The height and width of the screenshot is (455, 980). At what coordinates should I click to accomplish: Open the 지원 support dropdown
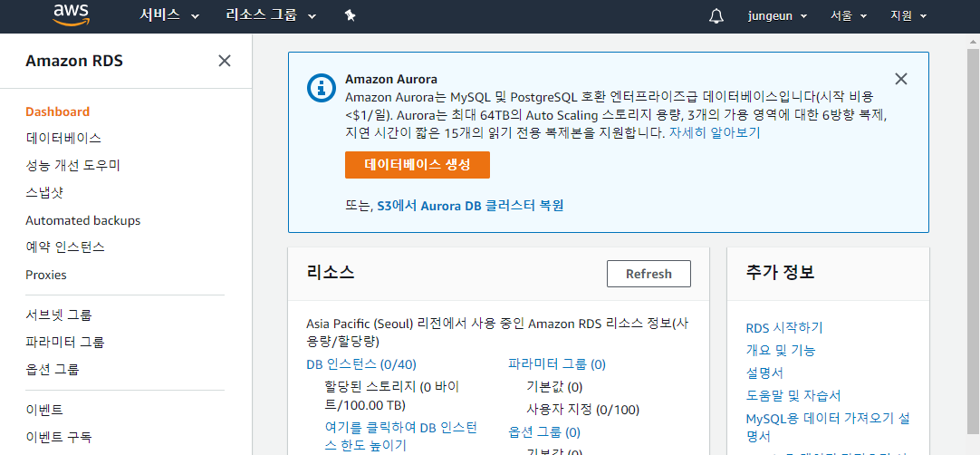point(908,16)
